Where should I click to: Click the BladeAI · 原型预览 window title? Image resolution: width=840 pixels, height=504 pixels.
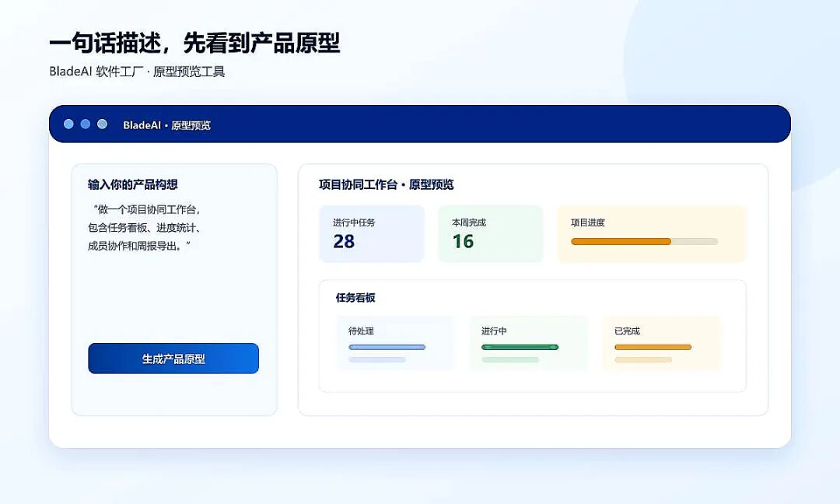(166, 125)
